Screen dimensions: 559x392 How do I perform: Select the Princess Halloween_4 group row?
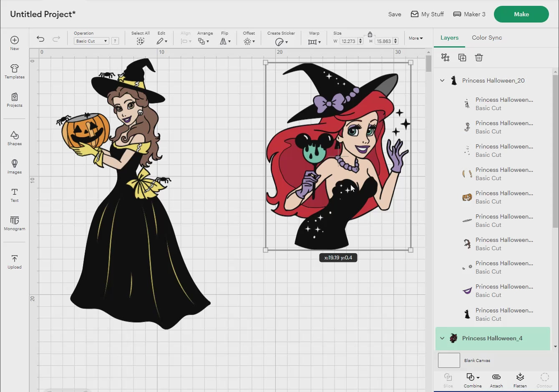[x=493, y=338]
